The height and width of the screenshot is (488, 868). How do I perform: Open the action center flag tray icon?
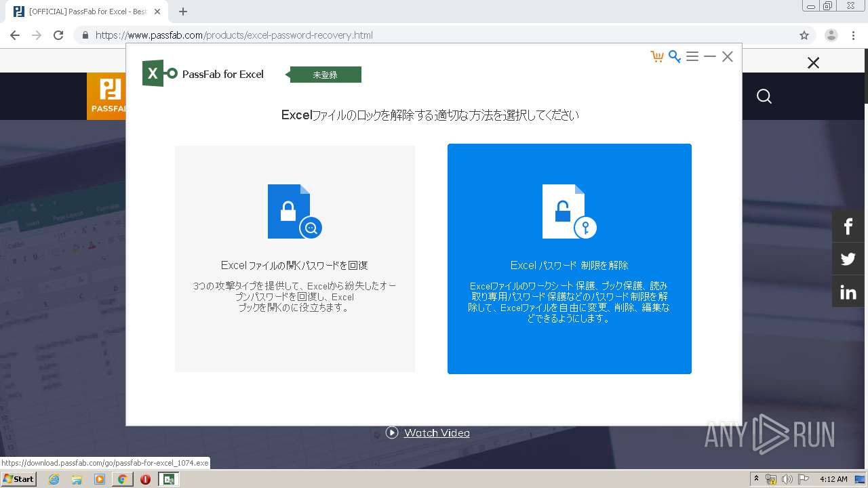tap(803, 479)
